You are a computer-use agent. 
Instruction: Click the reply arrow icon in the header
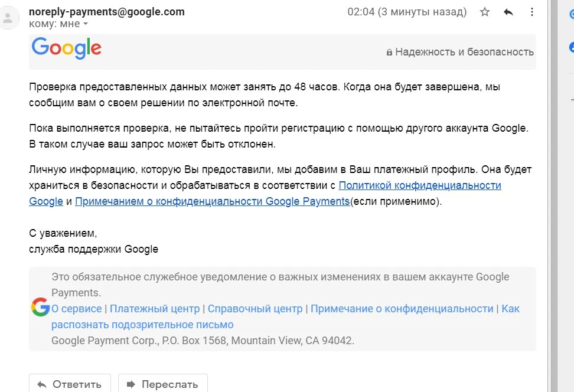tap(508, 12)
